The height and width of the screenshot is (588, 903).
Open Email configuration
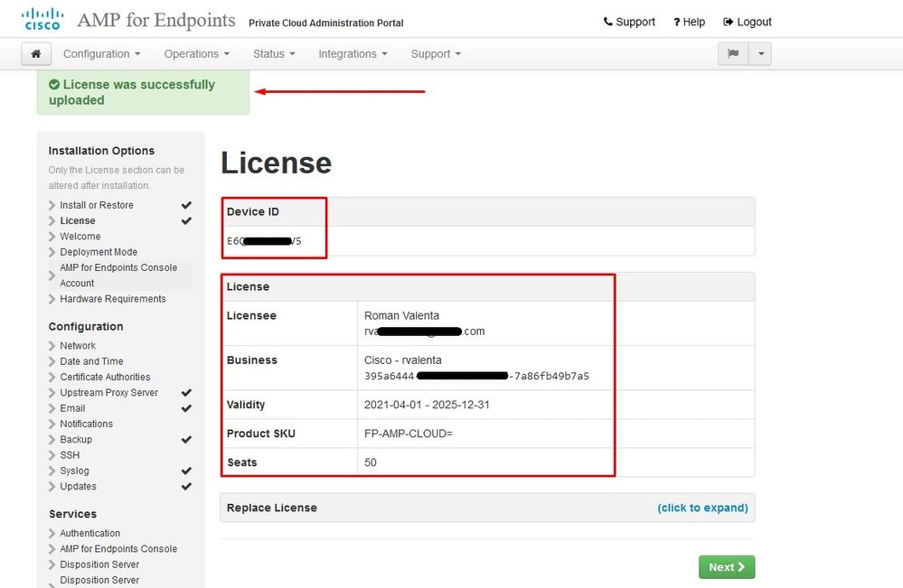click(72, 408)
